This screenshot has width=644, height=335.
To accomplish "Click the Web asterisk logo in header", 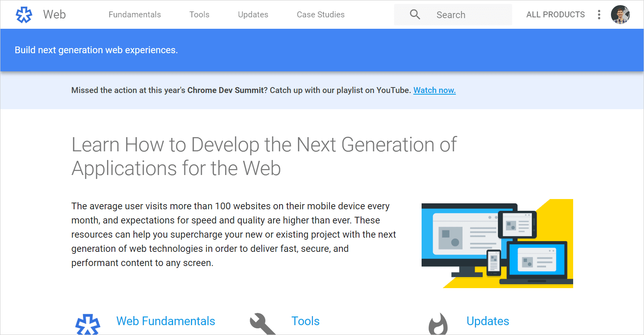I will [x=24, y=15].
